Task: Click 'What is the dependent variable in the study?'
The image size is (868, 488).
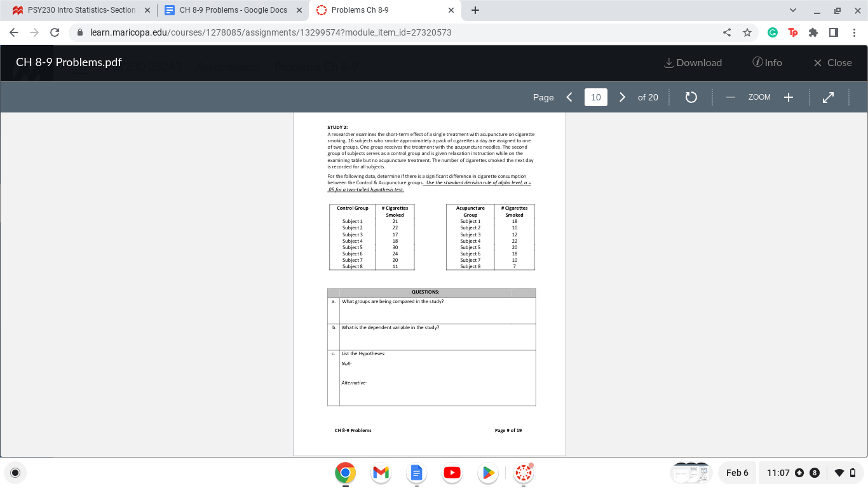Action: click(x=390, y=327)
